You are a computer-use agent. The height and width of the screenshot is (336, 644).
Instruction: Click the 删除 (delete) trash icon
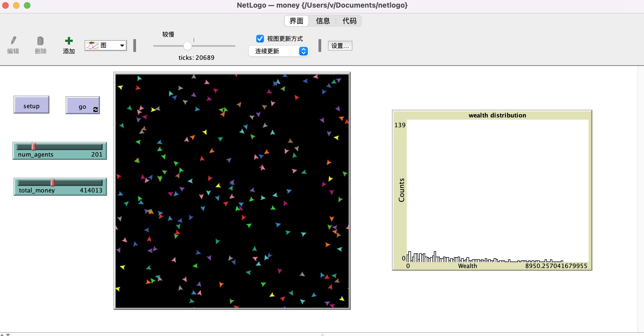pyautogui.click(x=40, y=41)
